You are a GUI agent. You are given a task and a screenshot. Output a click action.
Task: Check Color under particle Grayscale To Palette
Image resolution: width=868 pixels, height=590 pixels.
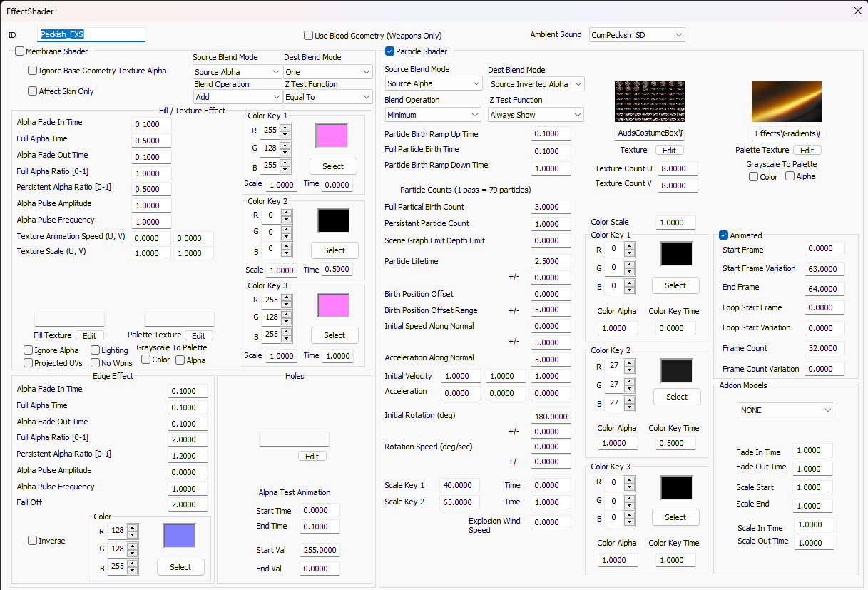(x=754, y=176)
